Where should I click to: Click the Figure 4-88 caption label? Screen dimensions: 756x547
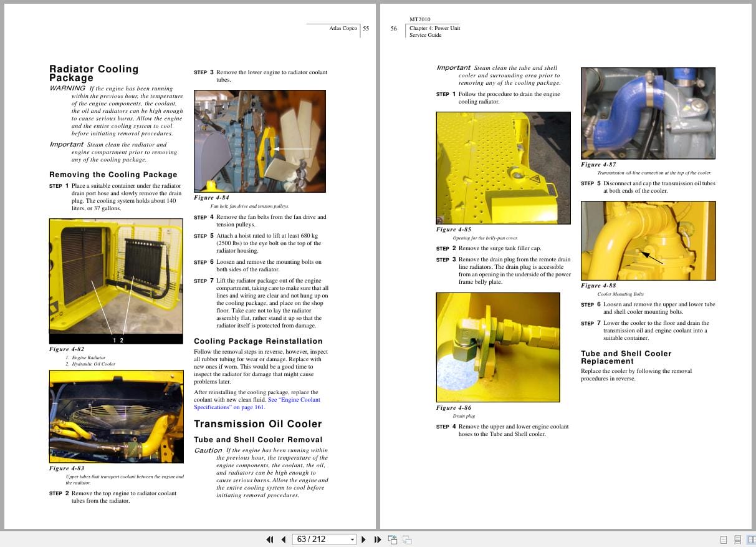coord(598,286)
